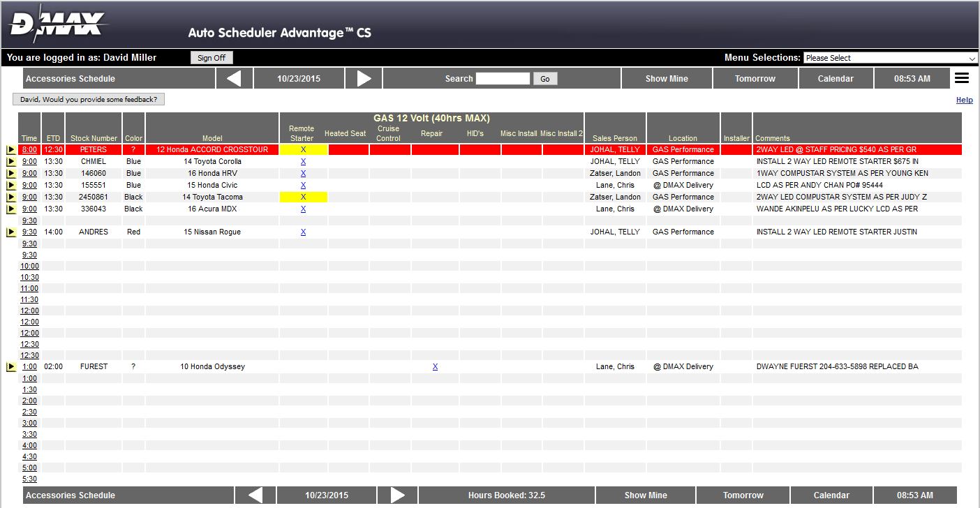This screenshot has height=508, width=980.
Task: Click the 10:30 time slot link
Action: 29,277
